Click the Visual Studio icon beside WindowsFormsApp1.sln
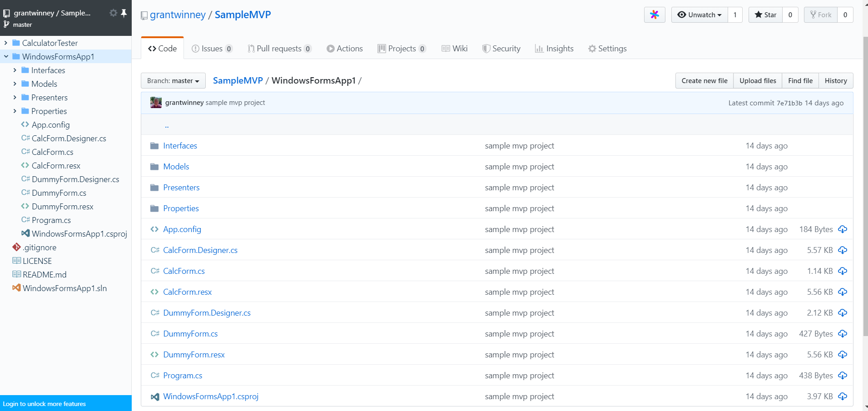 click(x=16, y=288)
